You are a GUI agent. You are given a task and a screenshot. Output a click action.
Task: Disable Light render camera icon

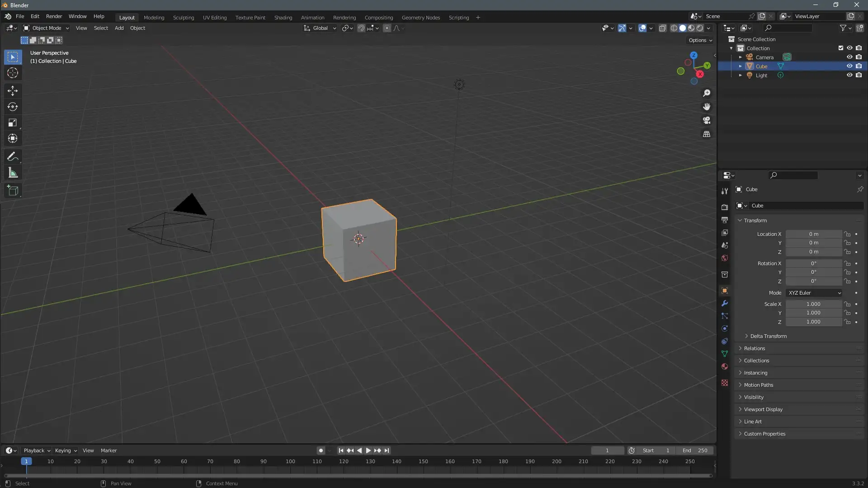[x=859, y=75]
